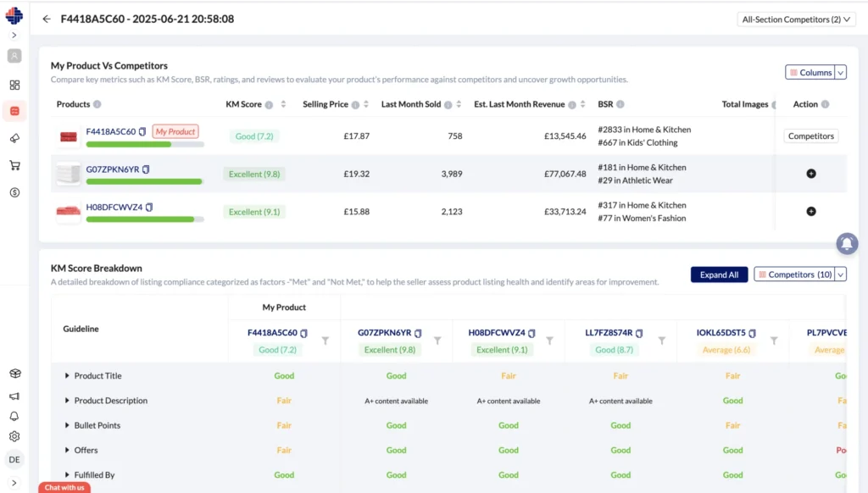Open Competitors (10) dropdown arrow
Image resolution: width=868 pixels, height=493 pixels.
point(841,274)
